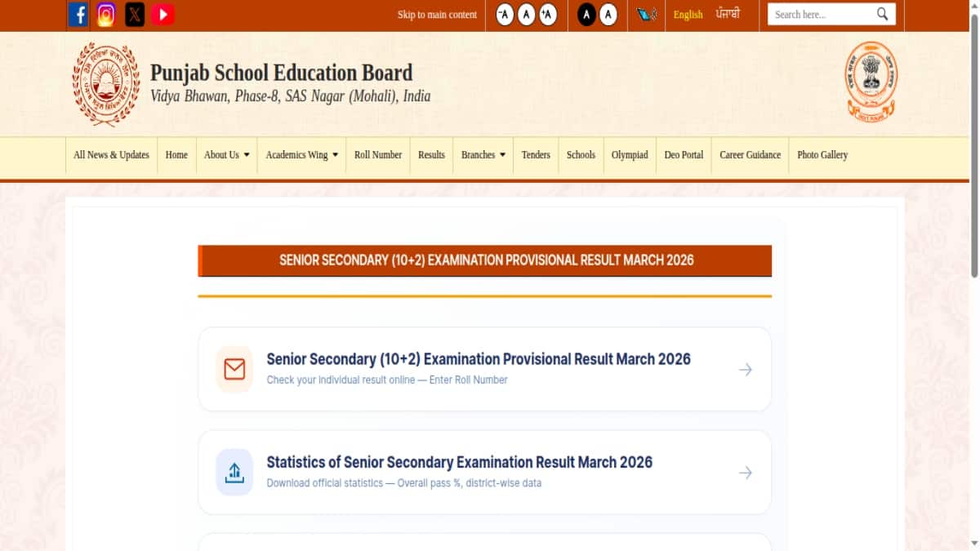Expand the About Us dropdown
This screenshot has width=980, height=551.
[227, 155]
